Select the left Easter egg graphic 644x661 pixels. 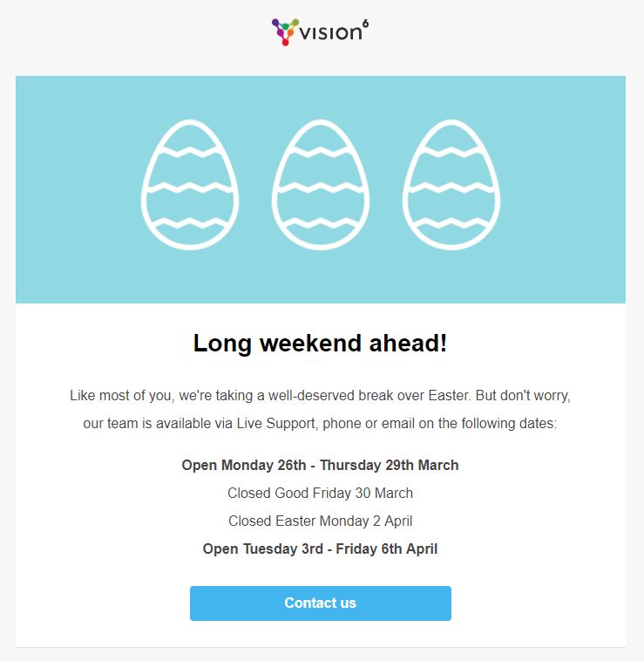click(190, 185)
